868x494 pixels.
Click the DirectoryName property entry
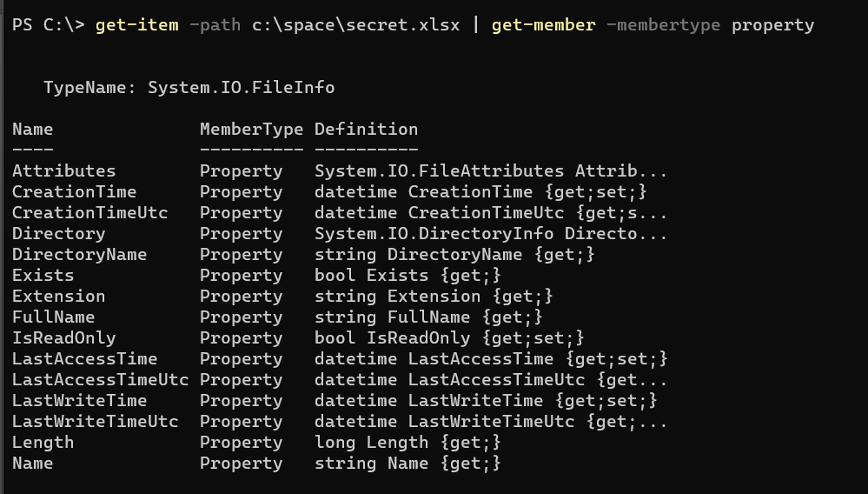79,255
